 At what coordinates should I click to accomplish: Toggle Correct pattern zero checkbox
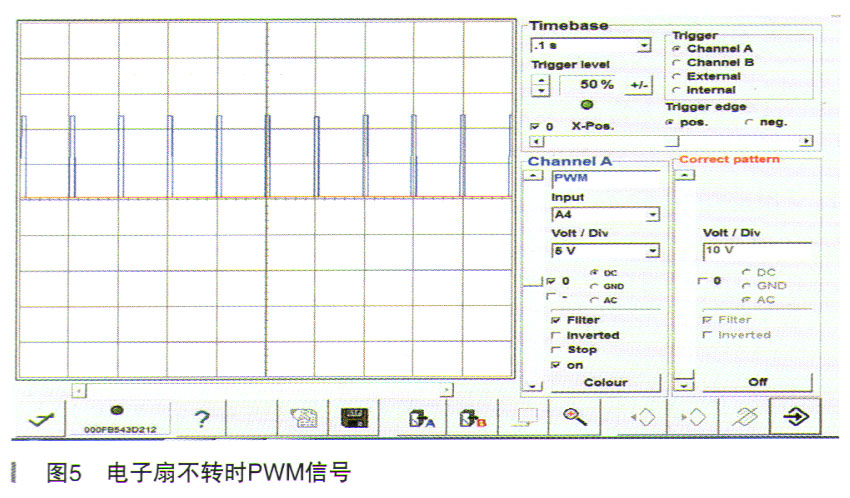[x=703, y=281]
